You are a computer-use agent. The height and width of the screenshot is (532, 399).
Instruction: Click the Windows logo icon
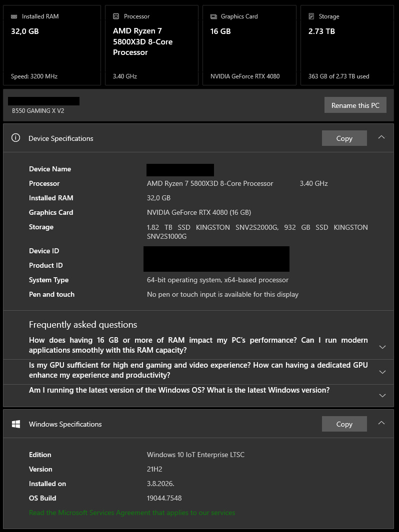point(16,424)
